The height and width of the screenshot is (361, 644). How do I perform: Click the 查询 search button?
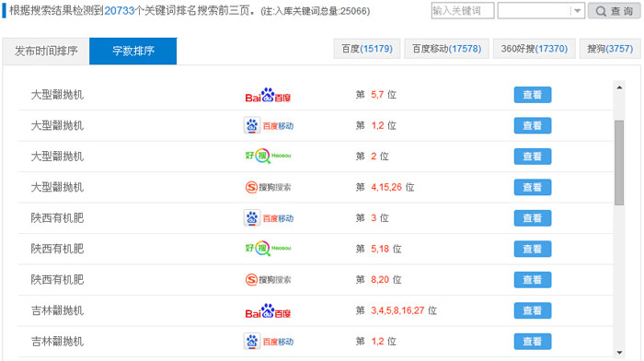(614, 11)
